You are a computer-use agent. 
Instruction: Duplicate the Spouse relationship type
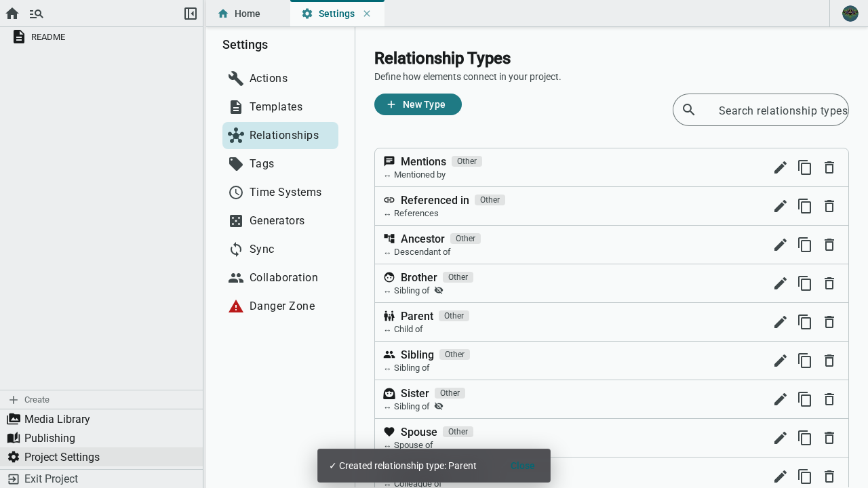(x=805, y=438)
